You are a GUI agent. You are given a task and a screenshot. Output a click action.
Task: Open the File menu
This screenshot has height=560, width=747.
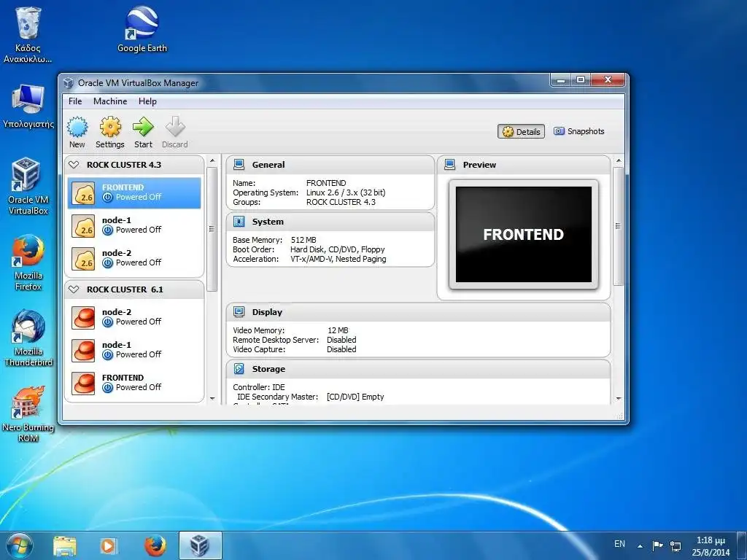tap(75, 101)
